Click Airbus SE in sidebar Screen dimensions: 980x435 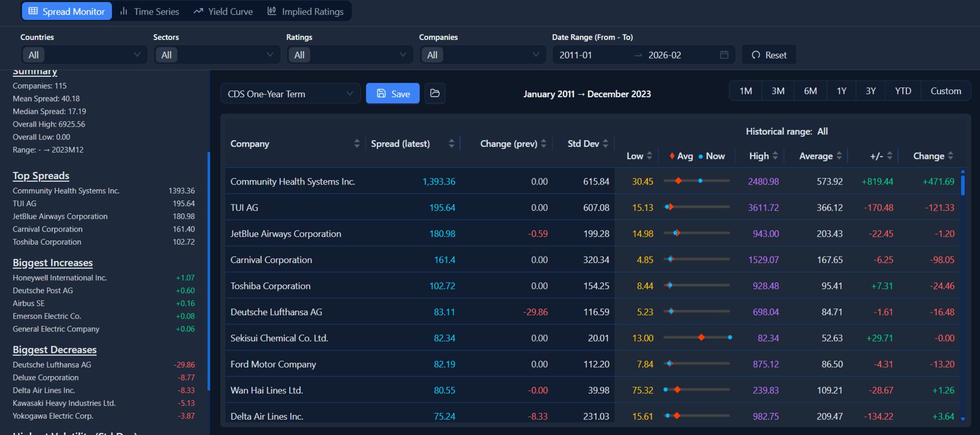[28, 304]
